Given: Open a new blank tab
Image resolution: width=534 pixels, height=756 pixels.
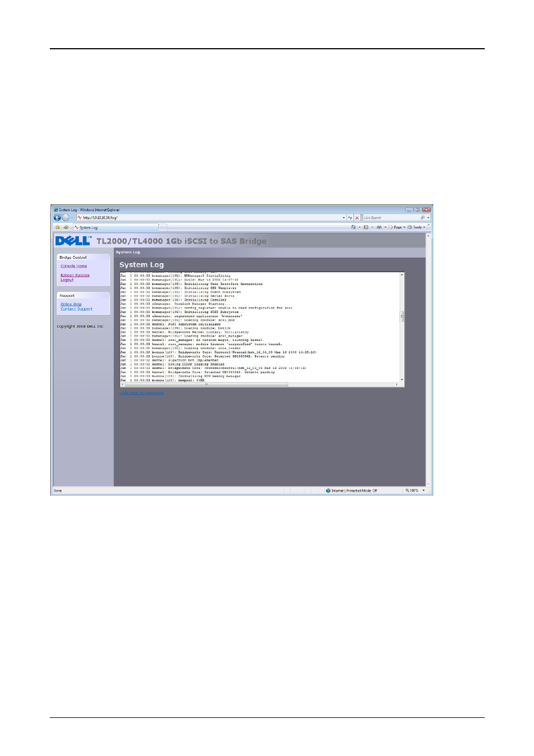Looking at the screenshot, I should click(163, 227).
